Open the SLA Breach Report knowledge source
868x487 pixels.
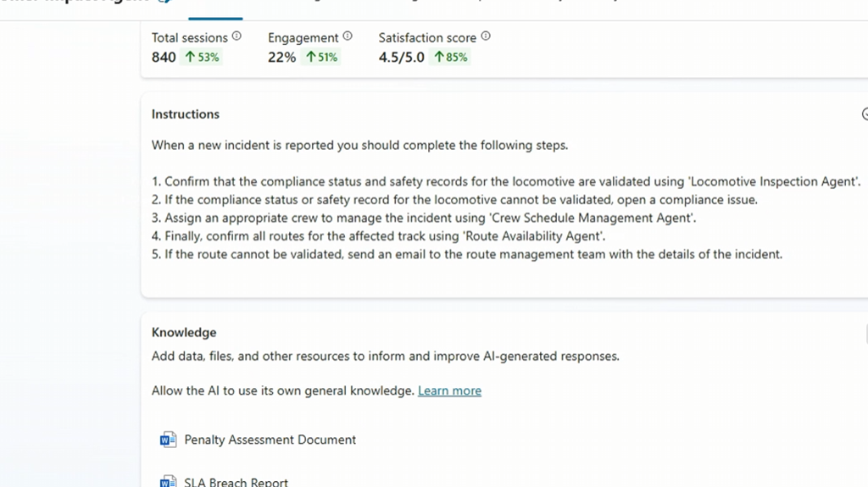[236, 482]
